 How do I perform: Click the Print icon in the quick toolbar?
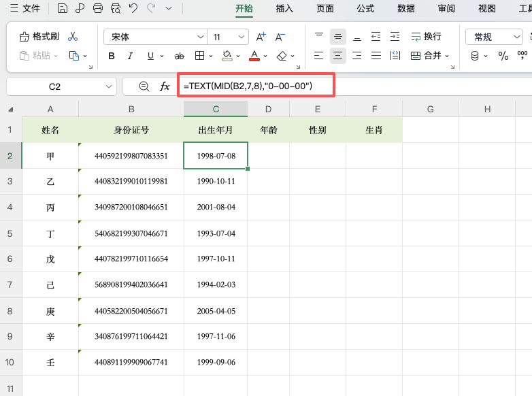click(x=98, y=8)
